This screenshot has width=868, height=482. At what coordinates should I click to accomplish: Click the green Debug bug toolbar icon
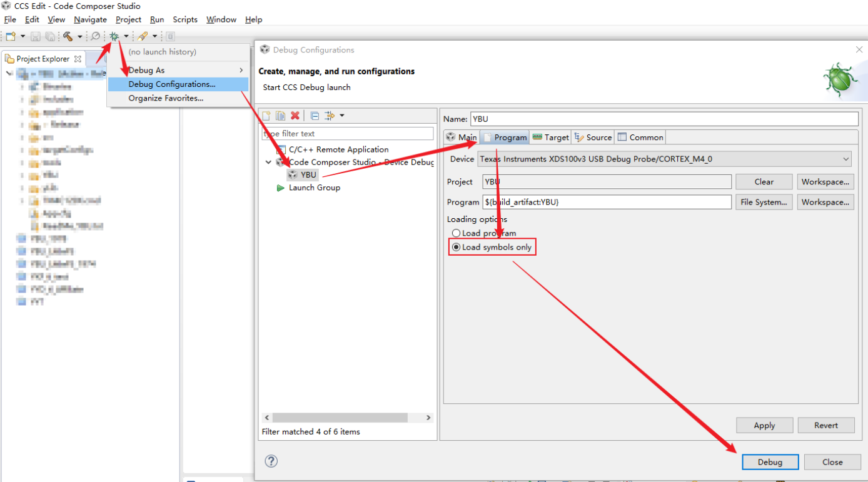tap(114, 36)
